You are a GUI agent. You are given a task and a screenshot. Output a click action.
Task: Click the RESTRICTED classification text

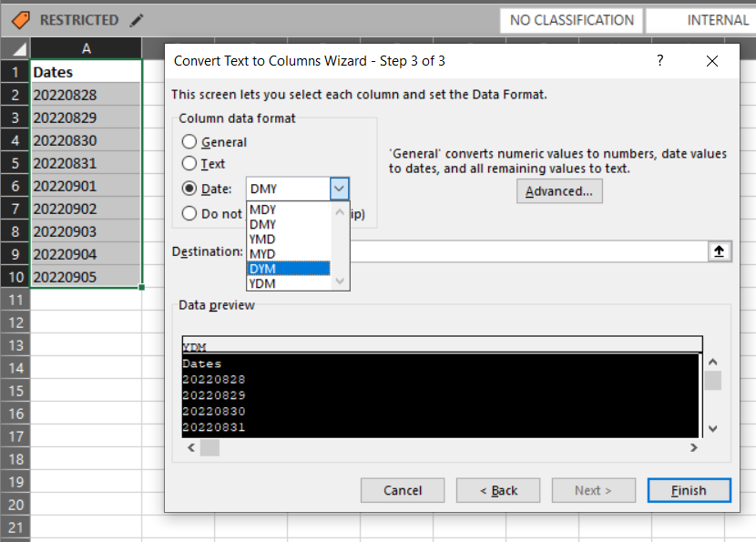pyautogui.click(x=79, y=20)
